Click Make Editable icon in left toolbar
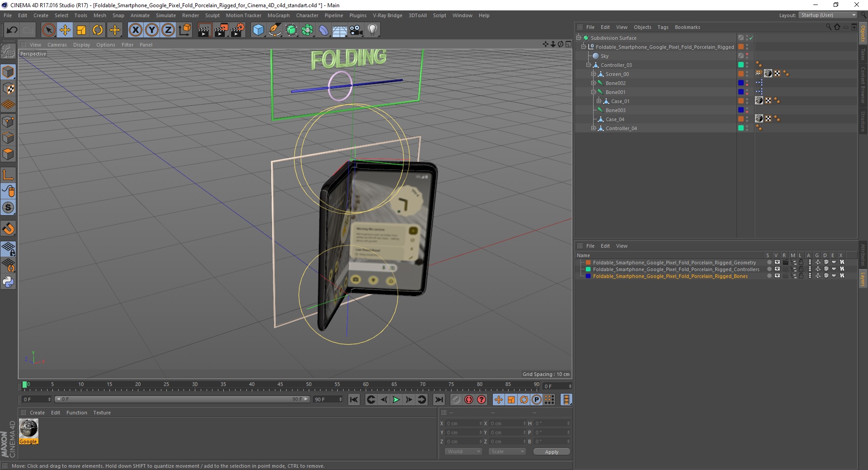 point(8,52)
